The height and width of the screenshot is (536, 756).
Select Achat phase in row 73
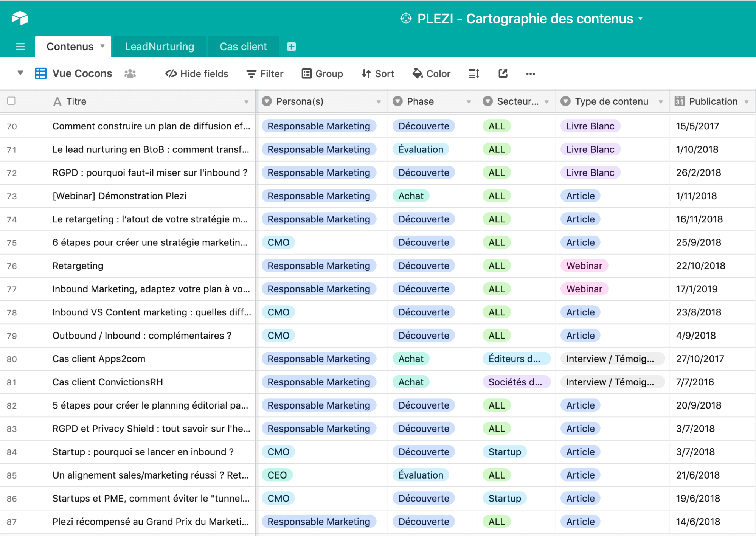pos(411,196)
